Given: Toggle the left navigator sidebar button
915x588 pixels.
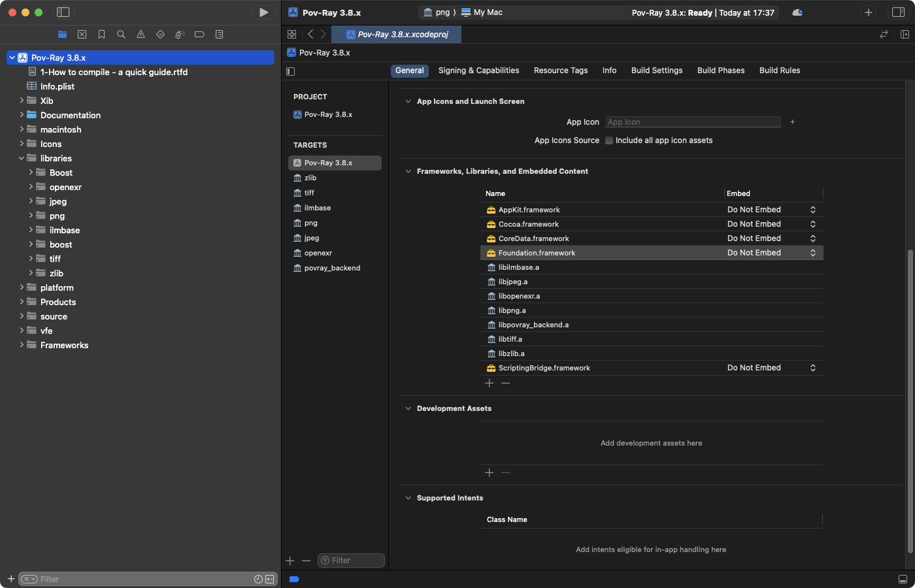Looking at the screenshot, I should click(63, 12).
